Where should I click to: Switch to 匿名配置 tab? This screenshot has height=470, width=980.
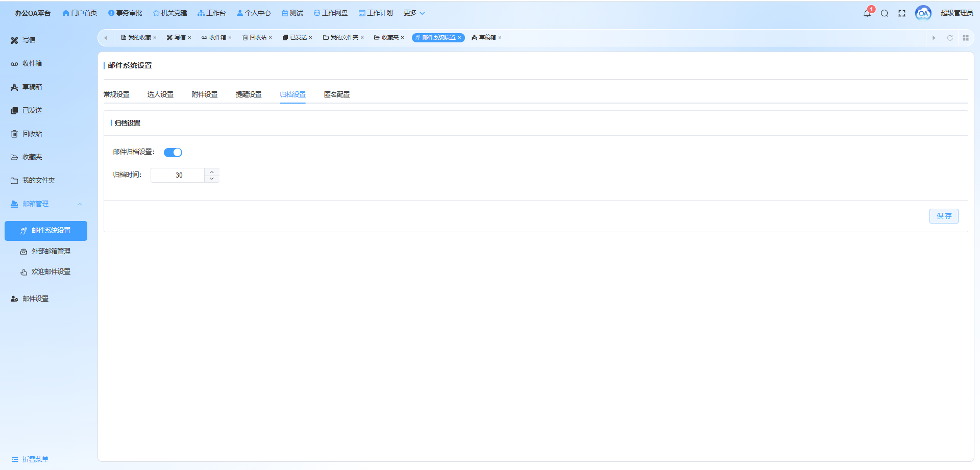click(x=337, y=94)
